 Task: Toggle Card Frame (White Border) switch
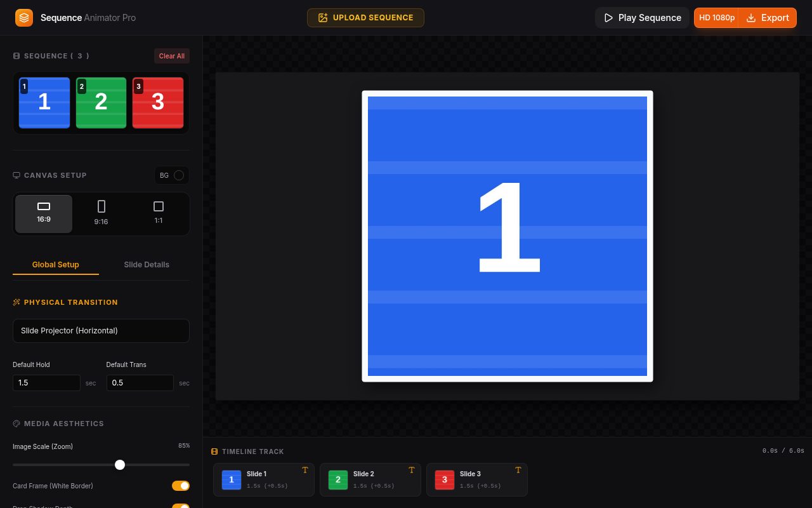pyautogui.click(x=181, y=486)
